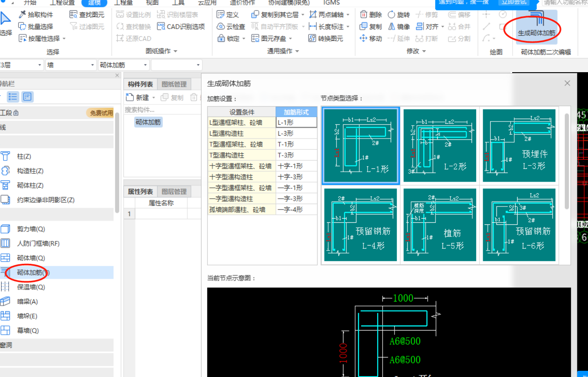This screenshot has width=588, height=377.
Task: Choose the 预埋件 L-3形 node thumbnail
Action: point(519,146)
